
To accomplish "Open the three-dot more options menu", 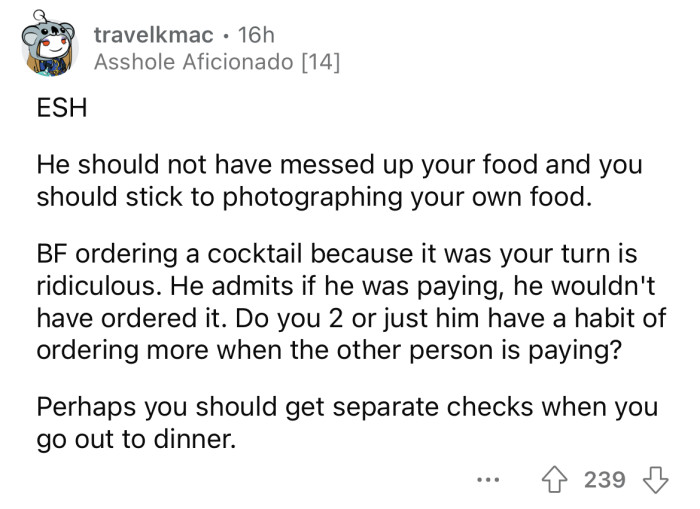I will [x=487, y=480].
